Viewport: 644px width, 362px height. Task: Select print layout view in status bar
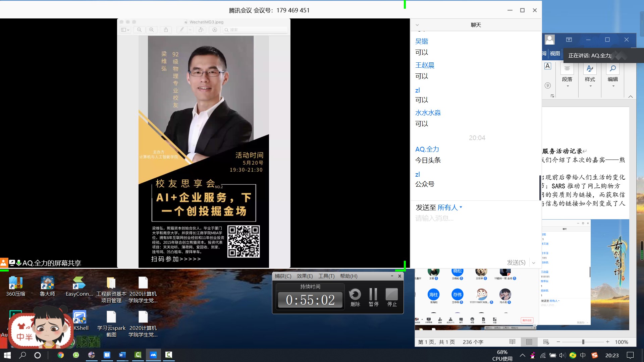click(x=529, y=342)
